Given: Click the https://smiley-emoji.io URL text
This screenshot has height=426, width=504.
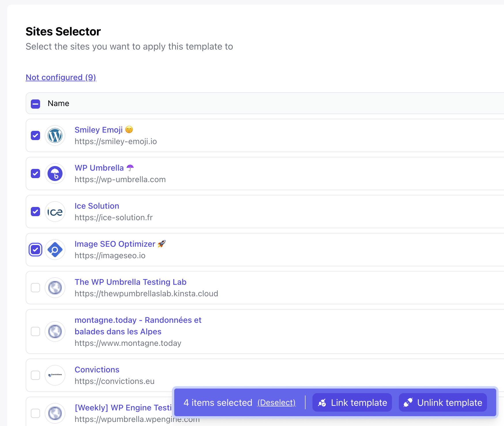Looking at the screenshot, I should (116, 142).
